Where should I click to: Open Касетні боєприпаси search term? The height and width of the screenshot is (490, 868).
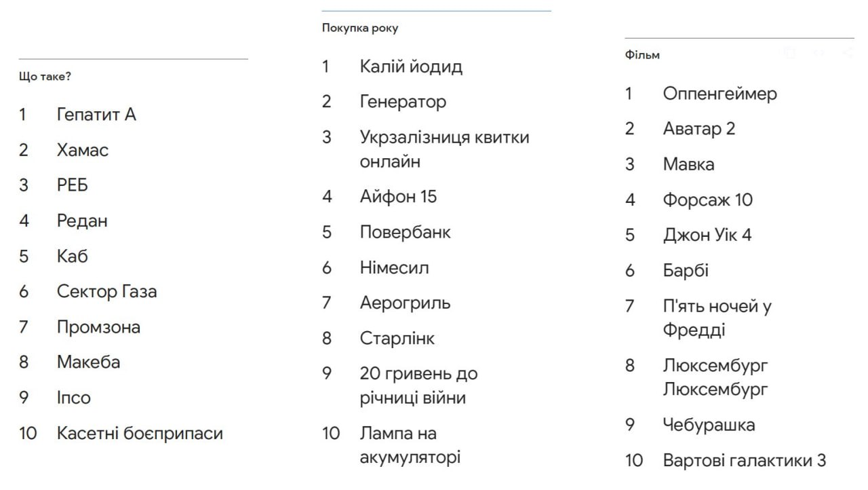tap(140, 433)
